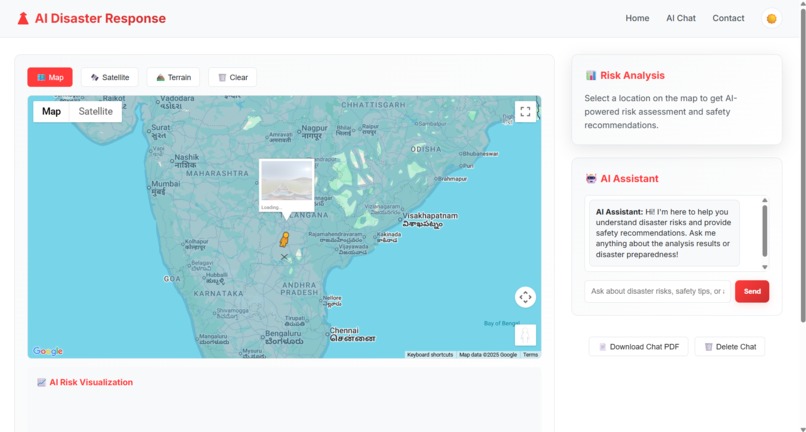Click the Visakhapatnam label on the map

[430, 220]
